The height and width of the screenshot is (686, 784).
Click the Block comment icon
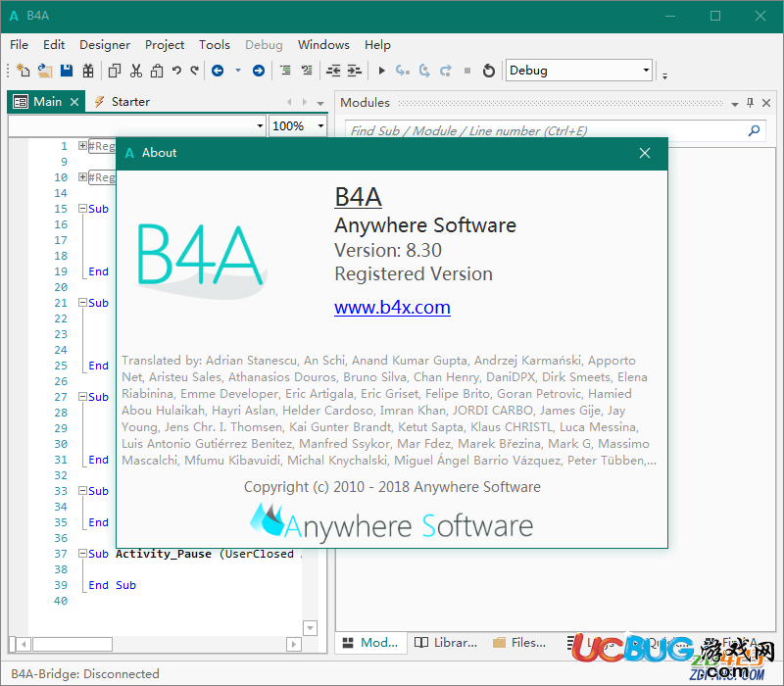pos(285,71)
